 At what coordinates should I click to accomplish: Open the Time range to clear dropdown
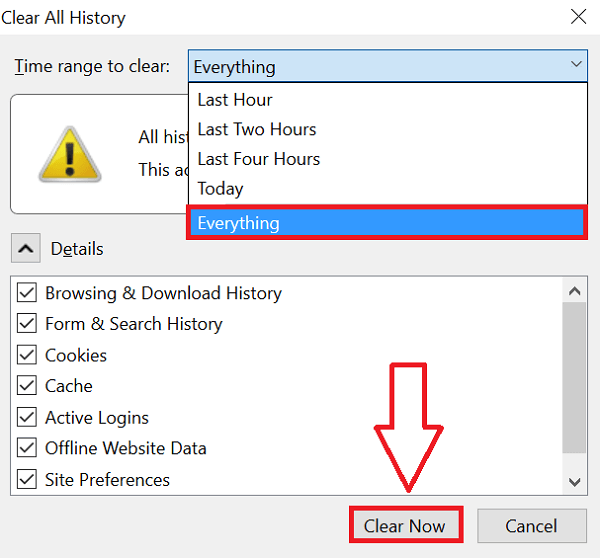click(388, 66)
